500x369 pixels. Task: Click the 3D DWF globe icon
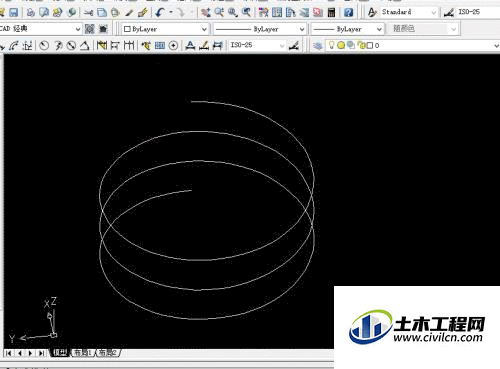tap(71, 13)
